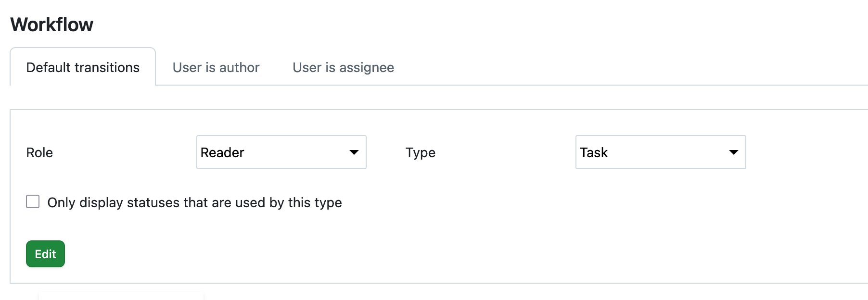868x300 pixels.
Task: Click the Role field label
Action: coord(39,152)
